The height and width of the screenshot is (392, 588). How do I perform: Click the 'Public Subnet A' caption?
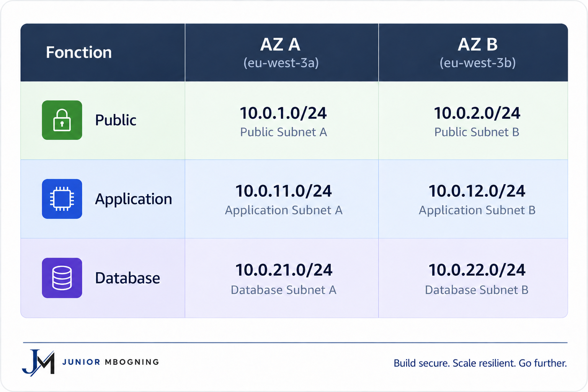[284, 132]
